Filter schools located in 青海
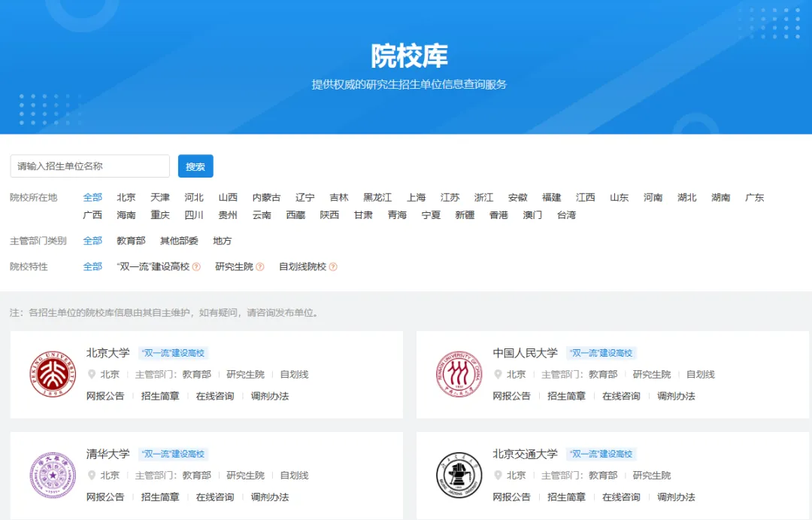Viewport: 812px width, 520px height. [397, 215]
